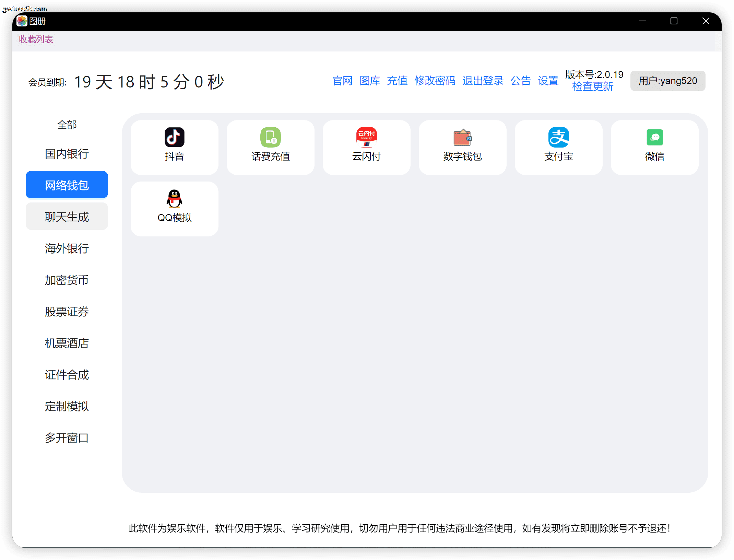The height and width of the screenshot is (560, 734).
Task: Choose the 数字钱包 digital wallet icon
Action: (462, 137)
